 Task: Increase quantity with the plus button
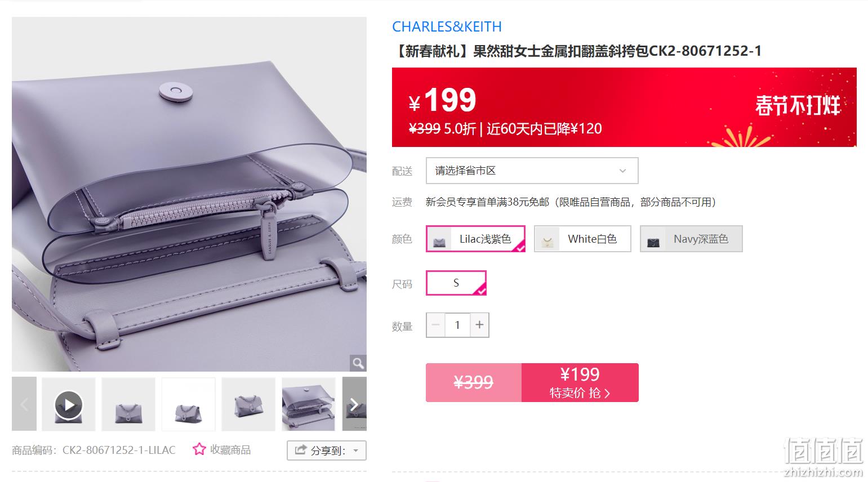coord(479,325)
